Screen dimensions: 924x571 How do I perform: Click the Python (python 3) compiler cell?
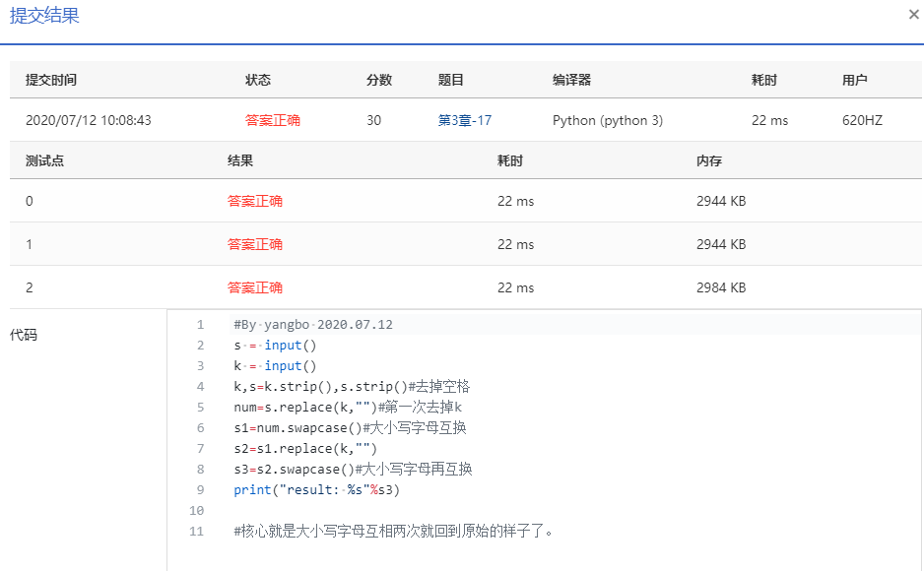pos(608,121)
